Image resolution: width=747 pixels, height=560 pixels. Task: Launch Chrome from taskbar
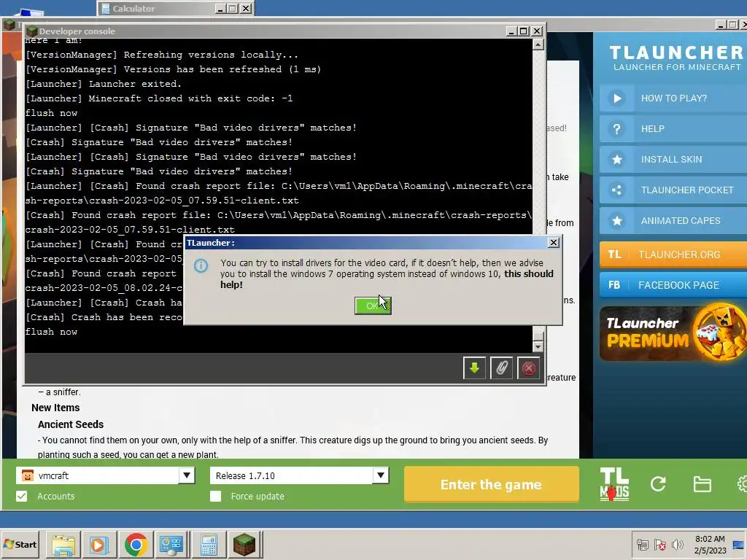pos(136,545)
